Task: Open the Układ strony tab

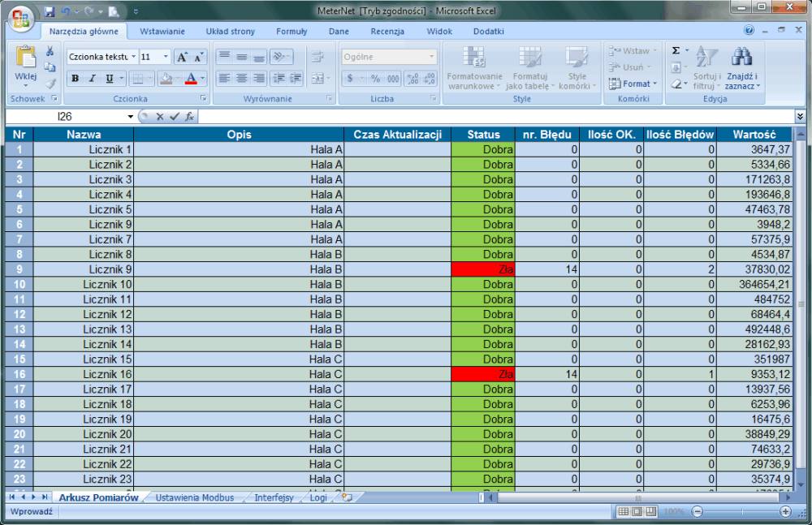Action: [x=231, y=31]
